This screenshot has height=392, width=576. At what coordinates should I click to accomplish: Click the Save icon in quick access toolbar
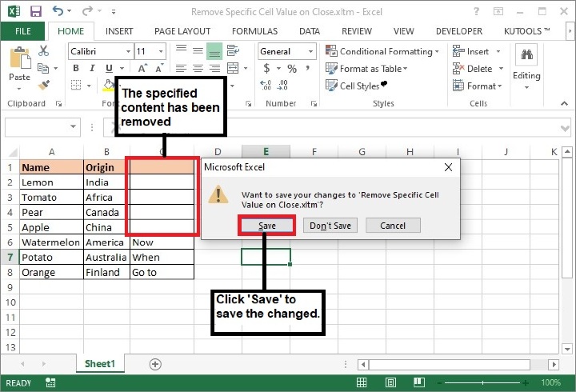tap(36, 11)
